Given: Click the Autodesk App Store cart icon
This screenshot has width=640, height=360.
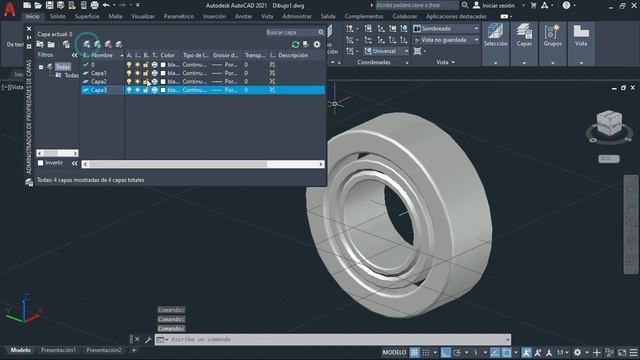Looking at the screenshot, I should click(533, 5).
